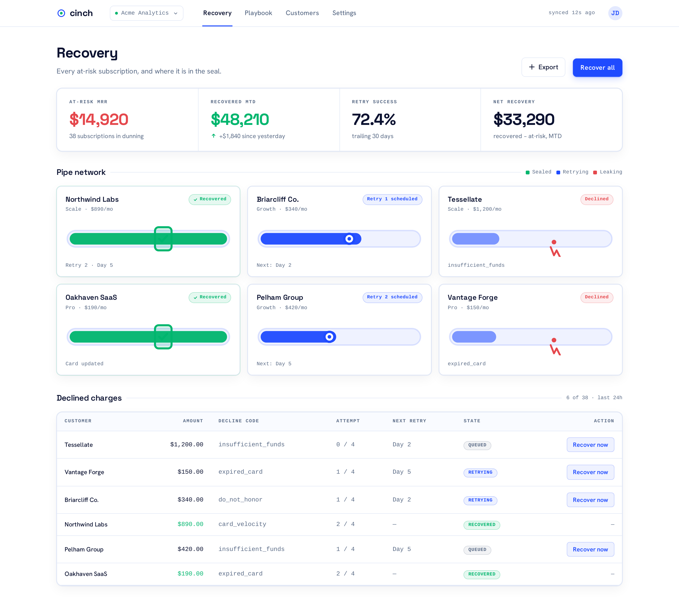Click the $14,920 At-Risk MRR value
Viewport: 679px width, 616px height.
[x=99, y=119]
